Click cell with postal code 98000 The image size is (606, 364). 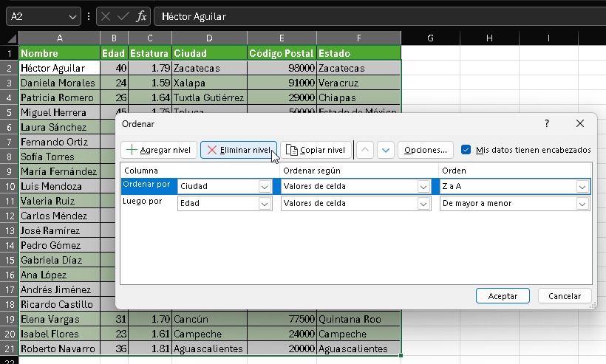(282, 68)
